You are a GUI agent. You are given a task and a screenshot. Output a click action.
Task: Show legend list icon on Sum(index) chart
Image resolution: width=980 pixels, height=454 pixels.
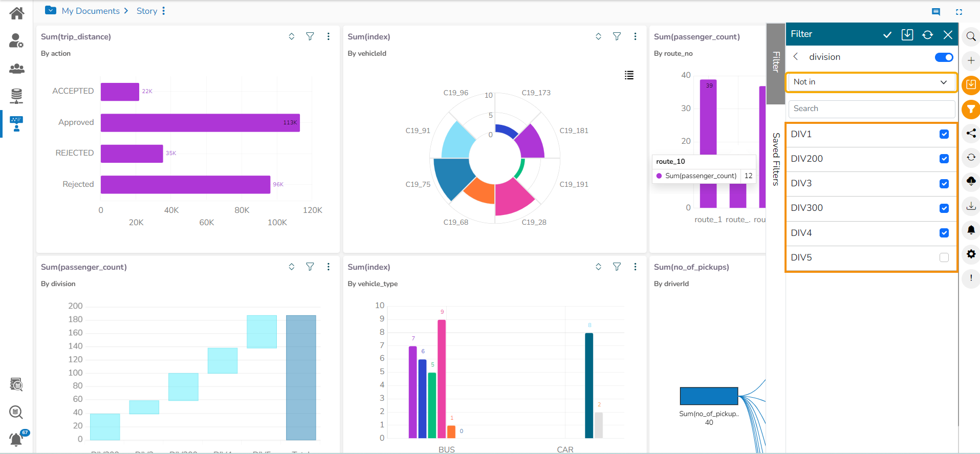[x=629, y=75]
